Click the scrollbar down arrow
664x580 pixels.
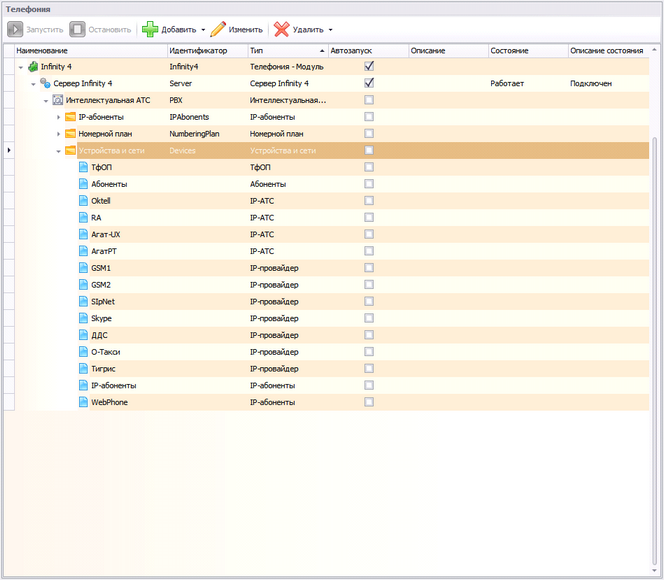pos(655,571)
